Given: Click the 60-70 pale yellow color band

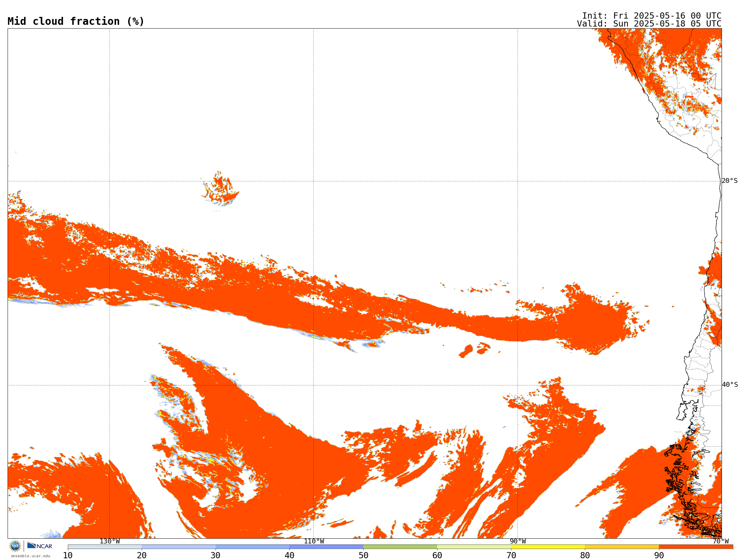Looking at the screenshot, I should [x=474, y=547].
